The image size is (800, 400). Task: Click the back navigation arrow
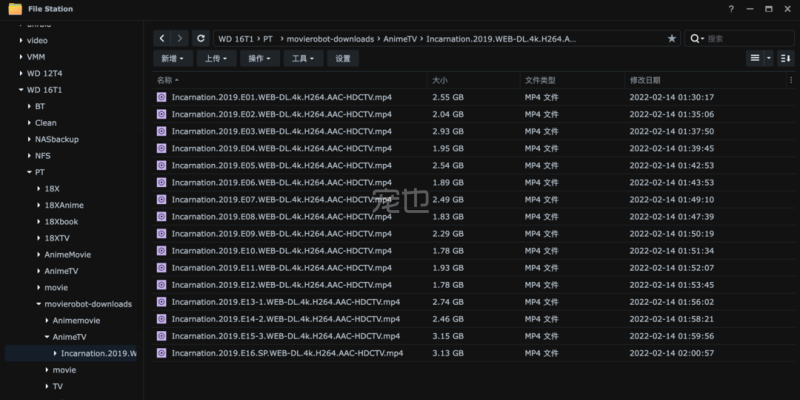[162, 38]
